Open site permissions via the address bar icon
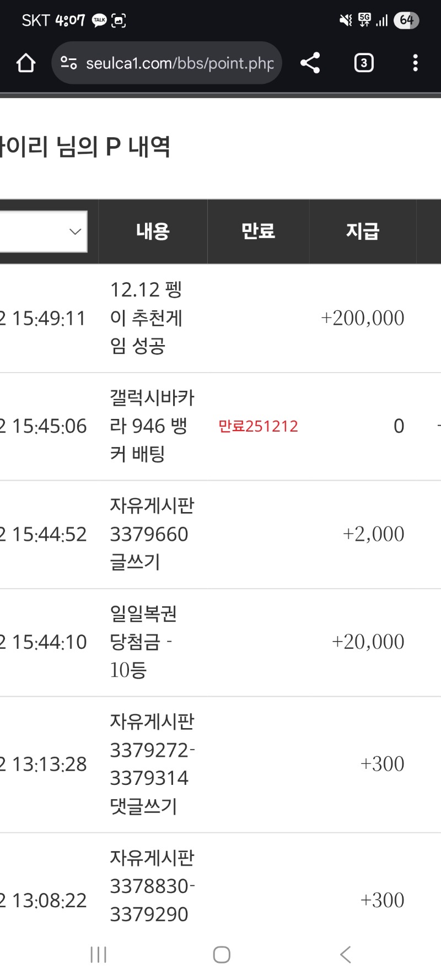 click(68, 63)
